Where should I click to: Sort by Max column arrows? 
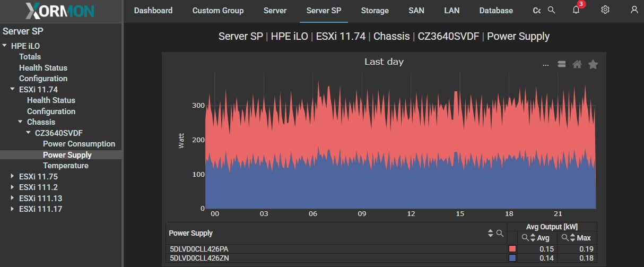click(573, 238)
